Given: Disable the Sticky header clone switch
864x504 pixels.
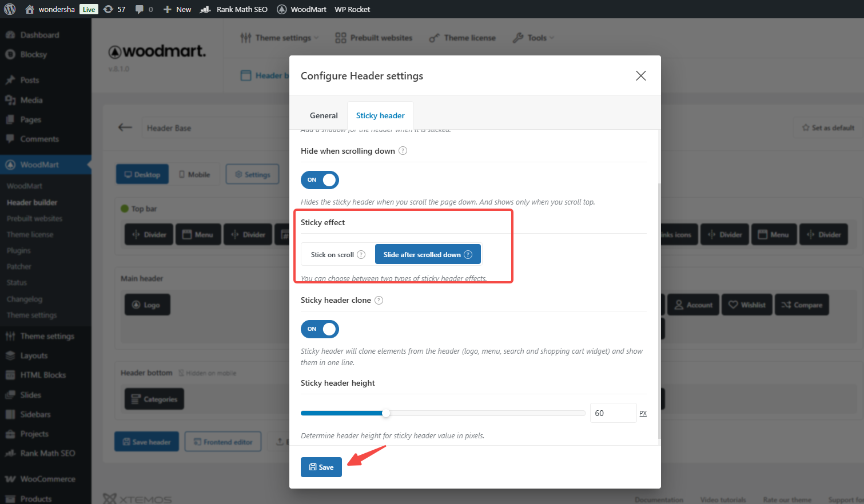Looking at the screenshot, I should [x=320, y=329].
